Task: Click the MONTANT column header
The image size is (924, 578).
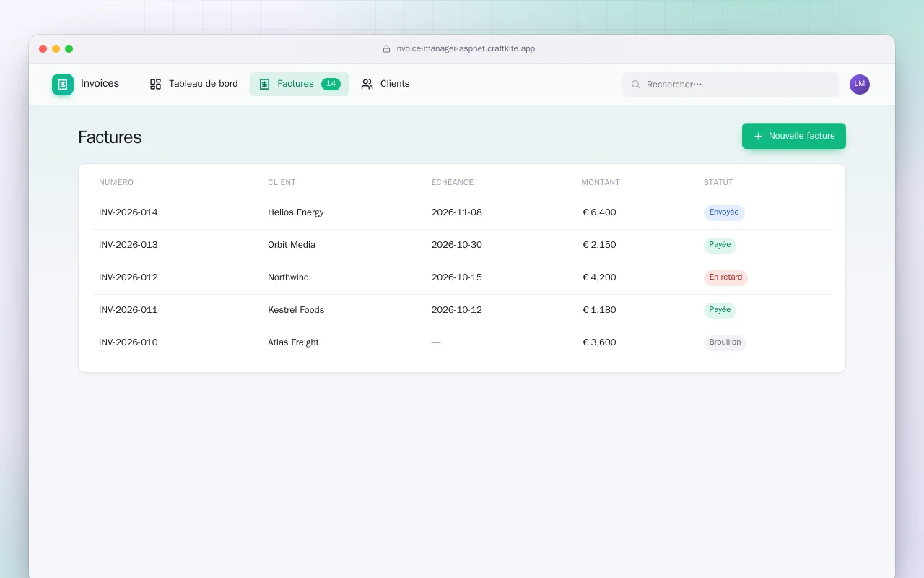Action: click(x=601, y=183)
